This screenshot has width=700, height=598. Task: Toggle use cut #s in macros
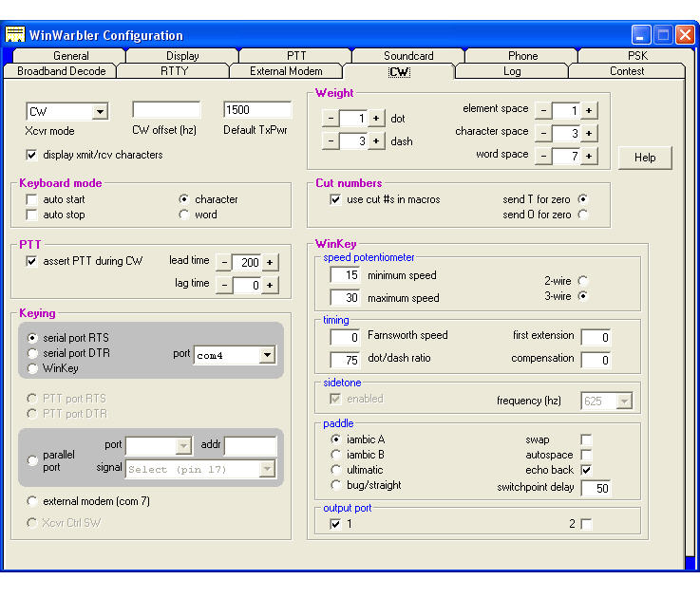(335, 199)
